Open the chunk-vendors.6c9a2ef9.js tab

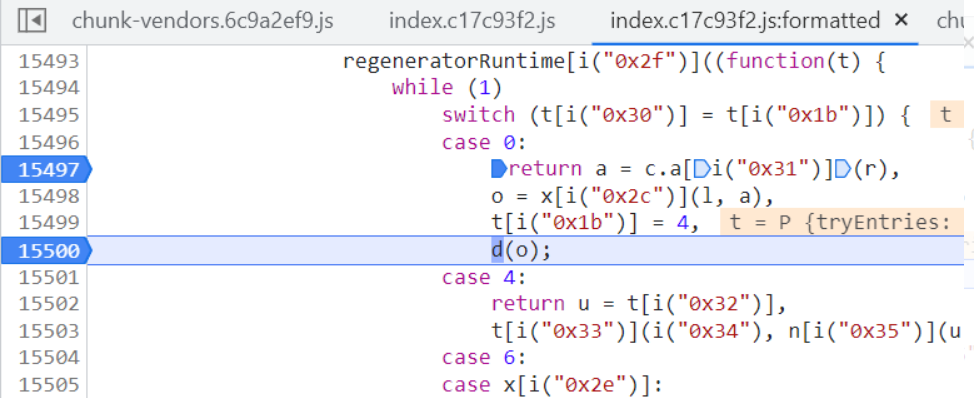(203, 21)
